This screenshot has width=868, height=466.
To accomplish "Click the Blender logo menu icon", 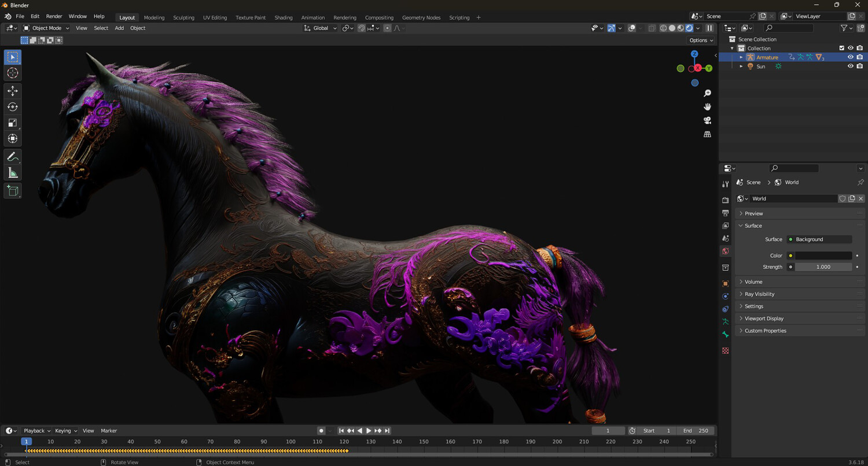I will click(x=8, y=16).
